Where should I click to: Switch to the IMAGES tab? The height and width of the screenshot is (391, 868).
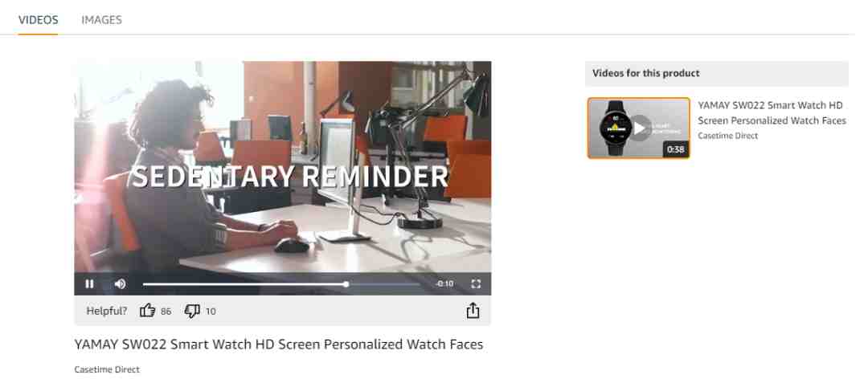click(101, 20)
